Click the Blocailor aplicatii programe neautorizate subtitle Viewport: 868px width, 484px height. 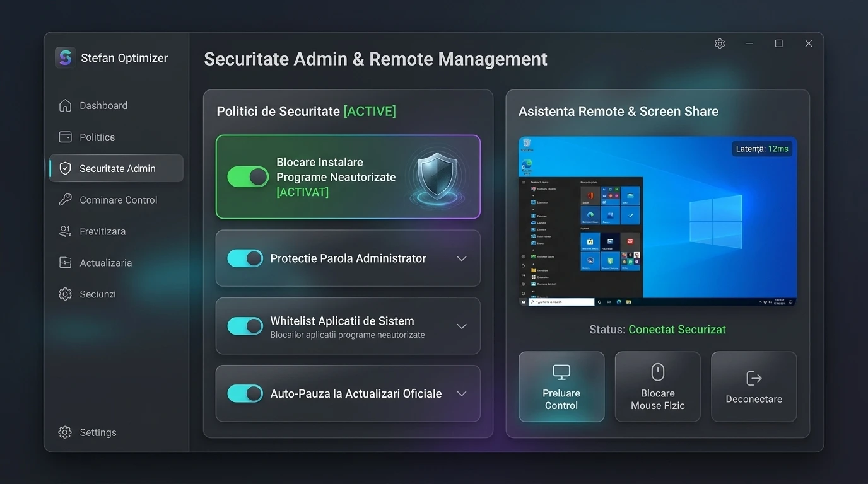tap(348, 335)
